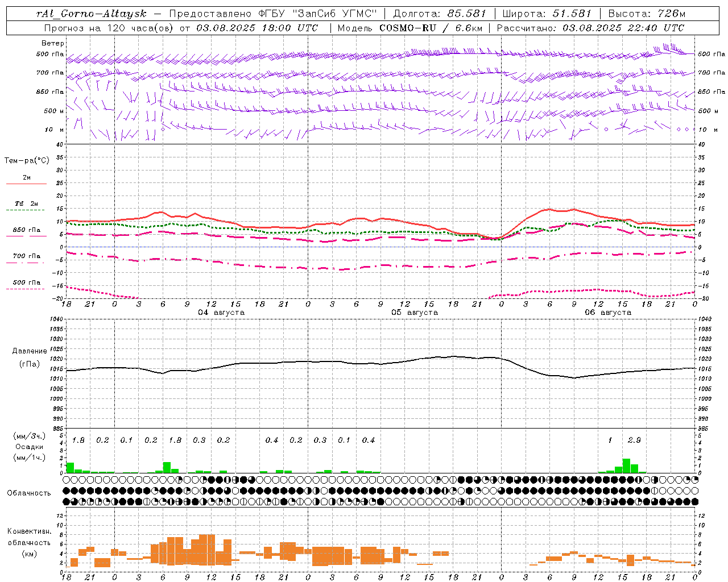Click the Долгота: 85.581 value
This screenshot has width=728, height=582.
pyautogui.click(x=439, y=14)
